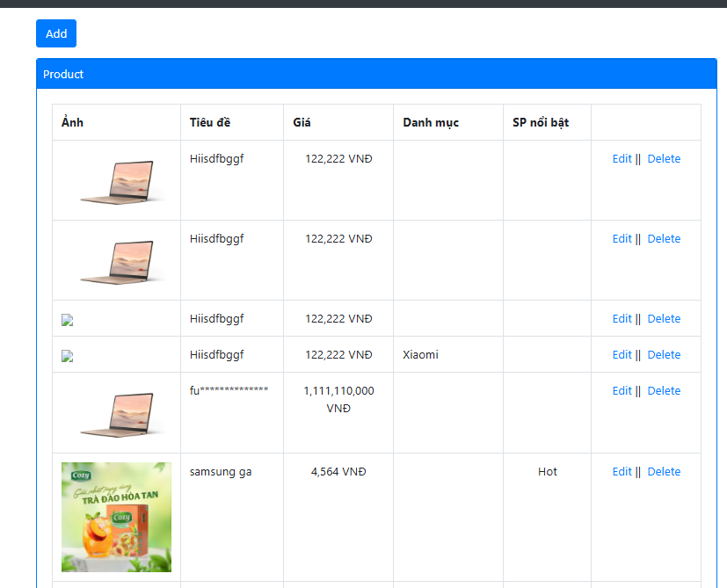Delete the product in Xiaomi category
The image size is (727, 588).
point(664,355)
